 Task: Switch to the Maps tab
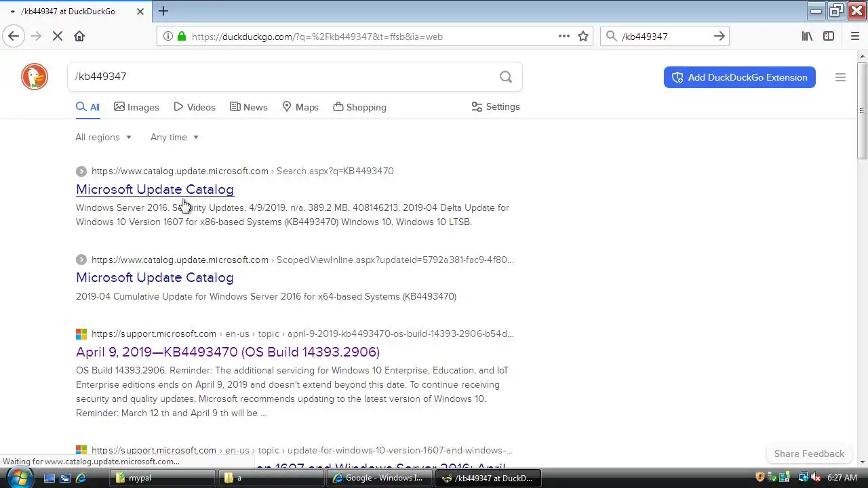point(300,107)
